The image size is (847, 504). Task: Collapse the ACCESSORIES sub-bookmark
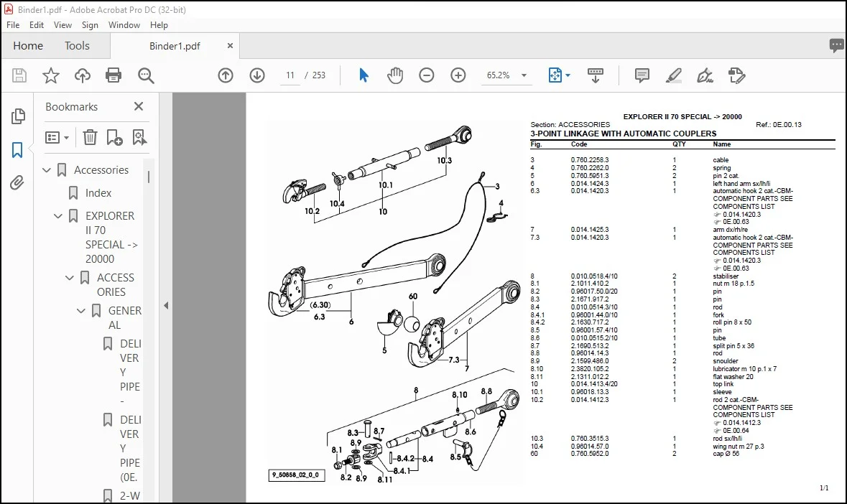click(x=69, y=278)
